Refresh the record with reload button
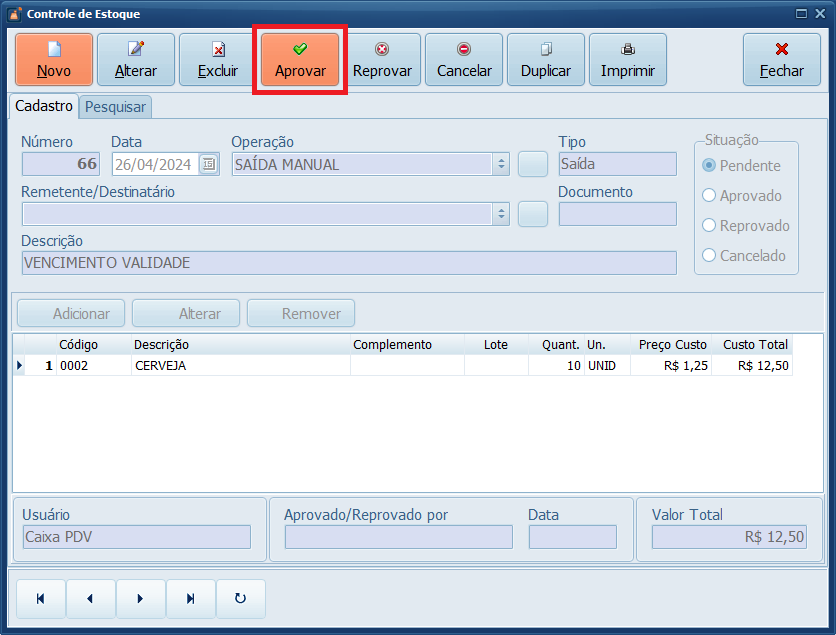Viewport: 836px width, 635px height. click(x=240, y=599)
